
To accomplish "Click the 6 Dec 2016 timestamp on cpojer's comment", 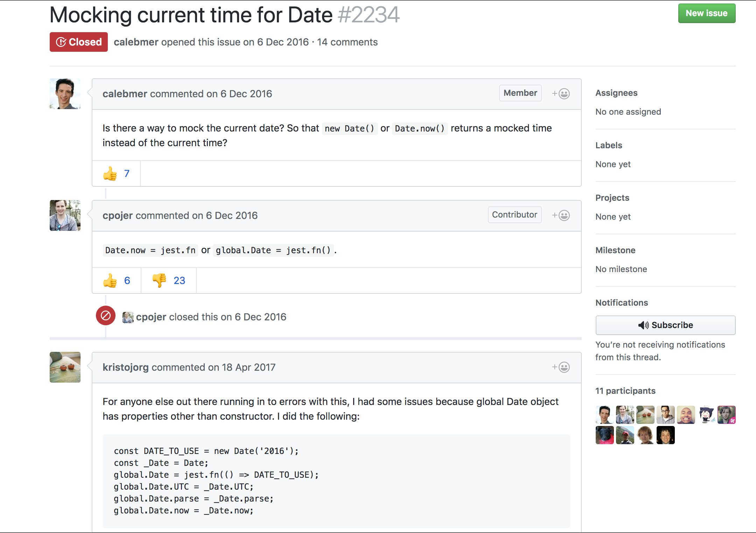I will coord(231,215).
